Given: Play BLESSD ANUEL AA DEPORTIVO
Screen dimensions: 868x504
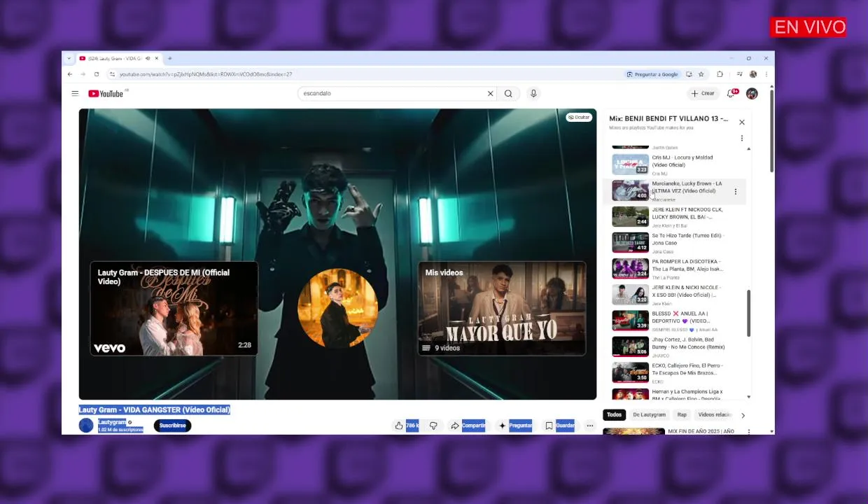Looking at the screenshot, I should 675,321.
